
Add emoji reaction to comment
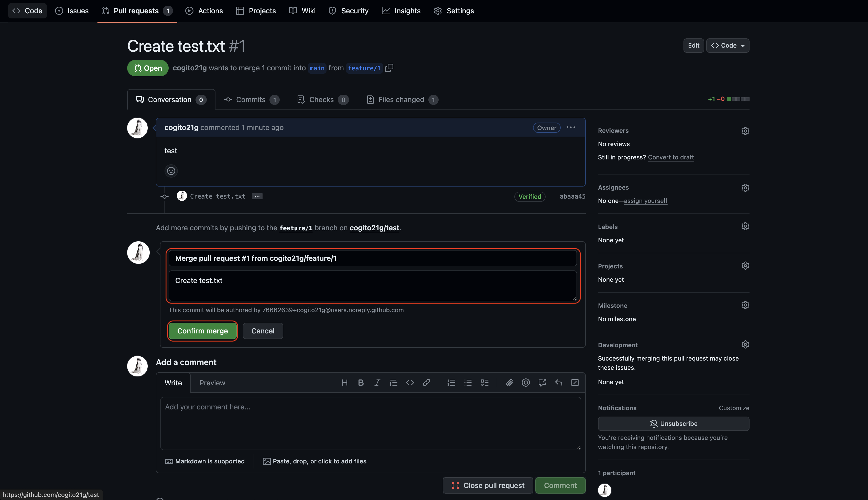[171, 171]
